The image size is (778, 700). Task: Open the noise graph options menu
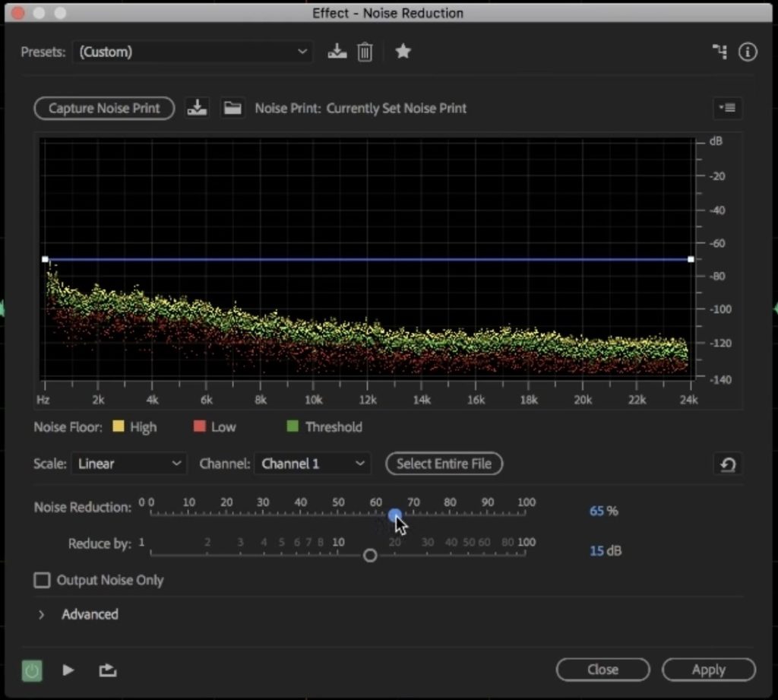(x=727, y=108)
